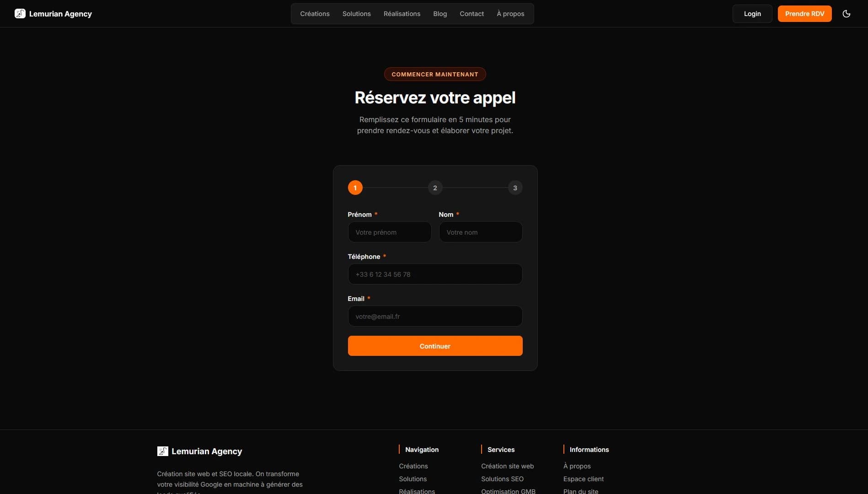Click the COMMENCER MAINTENANT badge

(x=435, y=74)
